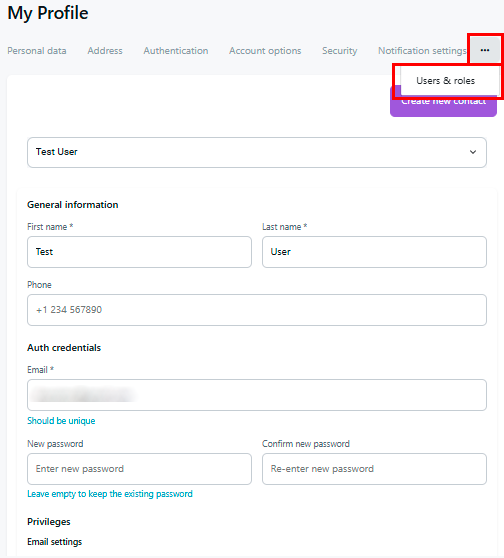504x558 pixels.
Task: Go to the Authentication tab
Action: click(176, 51)
